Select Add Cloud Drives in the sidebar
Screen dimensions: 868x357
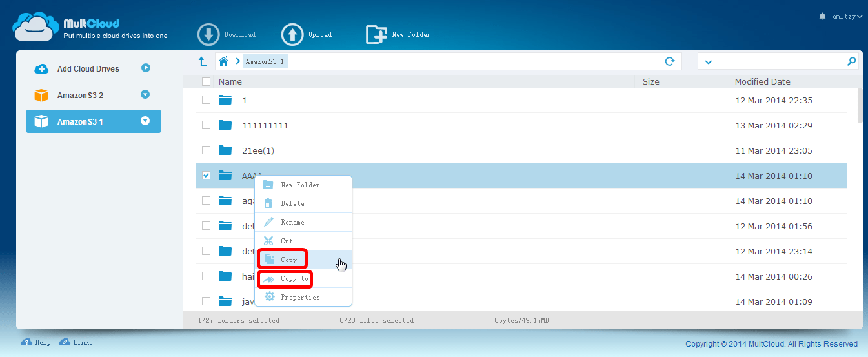(x=88, y=69)
